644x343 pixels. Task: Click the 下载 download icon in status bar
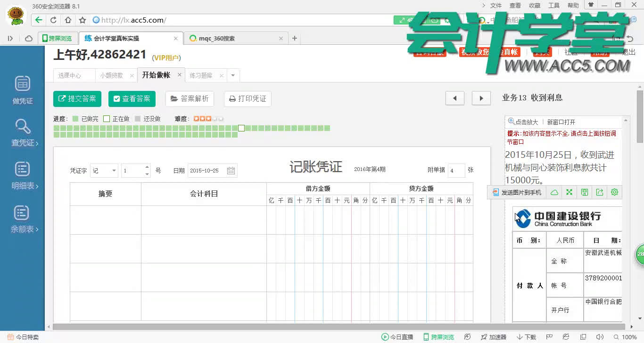526,337
